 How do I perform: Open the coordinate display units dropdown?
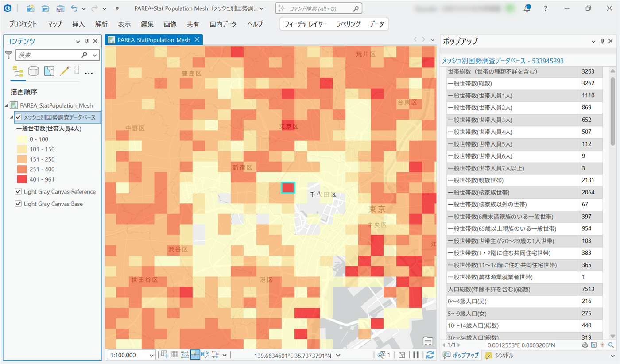click(338, 355)
